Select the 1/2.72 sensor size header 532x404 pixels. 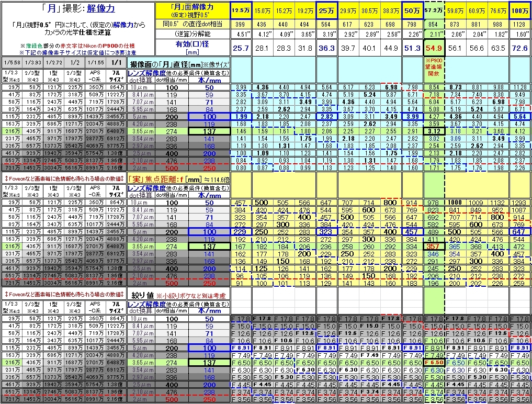pos(53,62)
